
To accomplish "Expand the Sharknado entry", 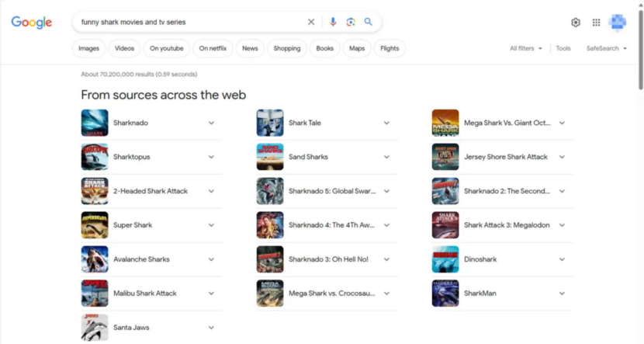I will [211, 123].
